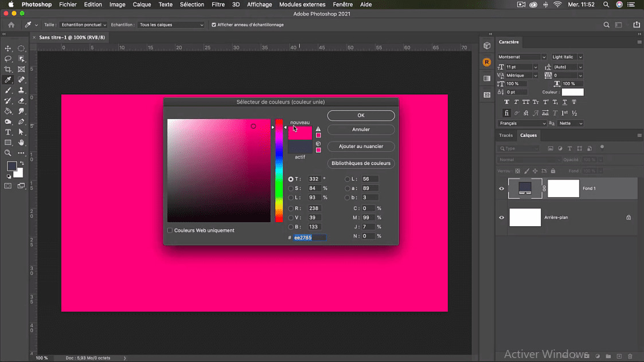Click the nouveau pink color preview
644x362 pixels.
pos(300,133)
